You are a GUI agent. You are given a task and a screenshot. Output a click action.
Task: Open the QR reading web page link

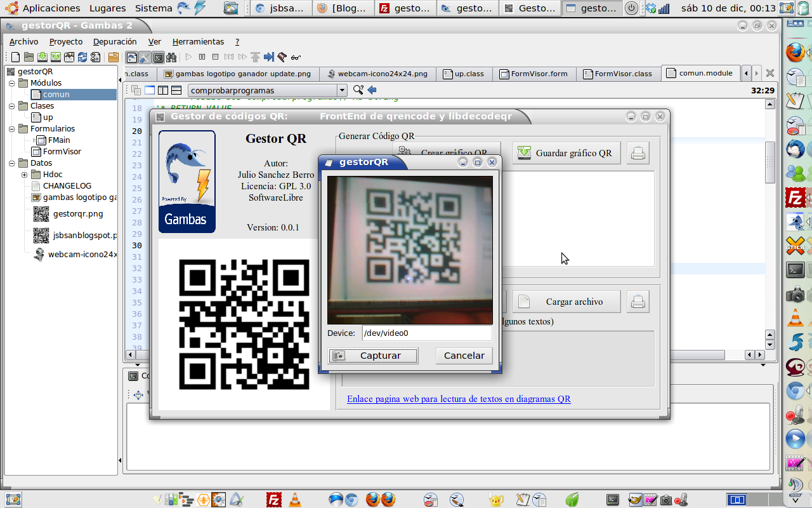click(459, 399)
